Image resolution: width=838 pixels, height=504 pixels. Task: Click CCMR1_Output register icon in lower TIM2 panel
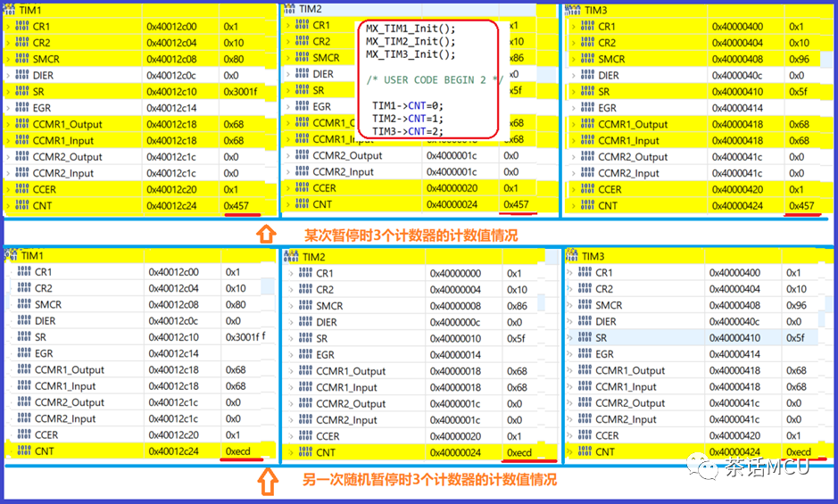pos(306,370)
